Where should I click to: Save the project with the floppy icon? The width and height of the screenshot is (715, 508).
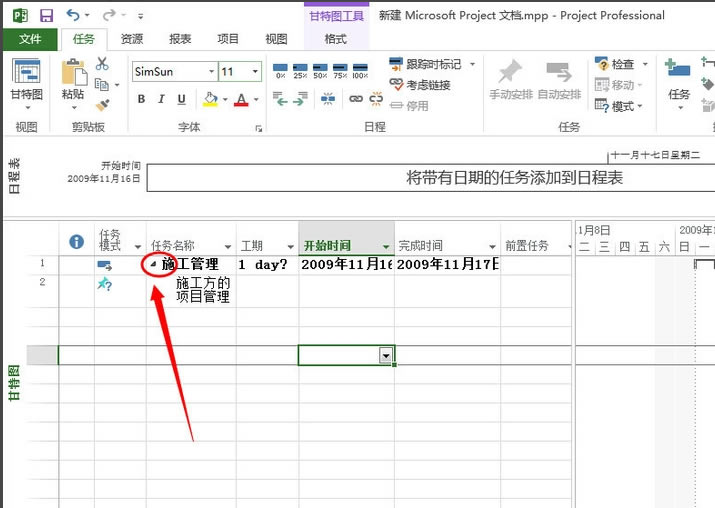46,16
